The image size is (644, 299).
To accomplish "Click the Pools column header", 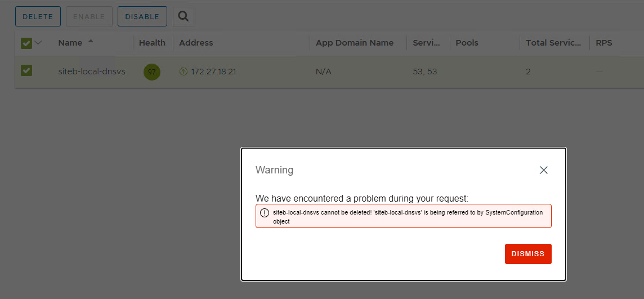I will (x=467, y=43).
